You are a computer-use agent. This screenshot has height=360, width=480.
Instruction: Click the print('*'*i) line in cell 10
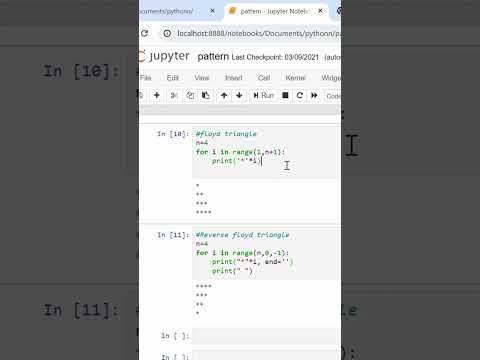tap(237, 161)
